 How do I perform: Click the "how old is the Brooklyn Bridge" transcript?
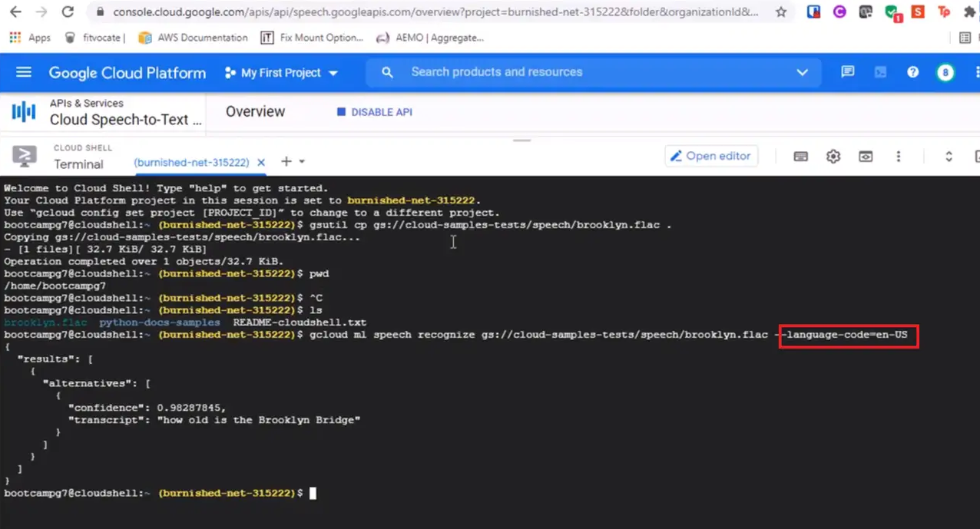259,420
